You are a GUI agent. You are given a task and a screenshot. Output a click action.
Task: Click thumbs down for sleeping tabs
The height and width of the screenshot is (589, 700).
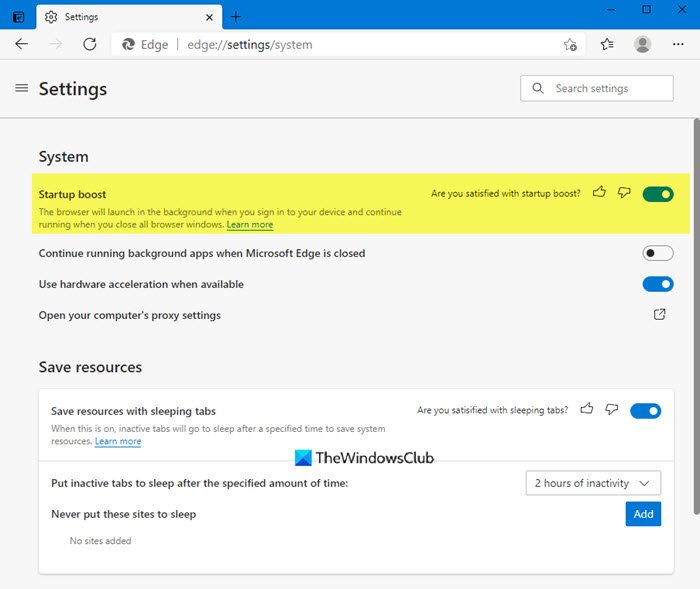[x=612, y=410]
